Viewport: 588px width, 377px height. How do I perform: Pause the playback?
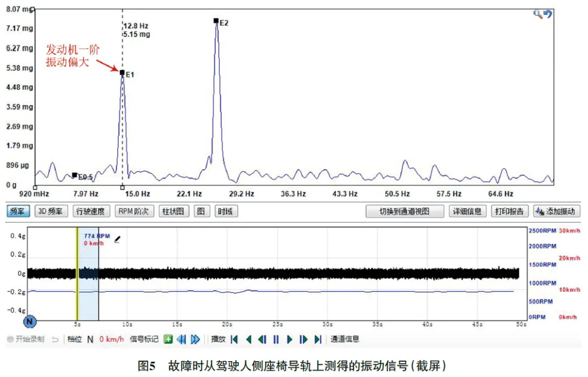click(x=276, y=339)
